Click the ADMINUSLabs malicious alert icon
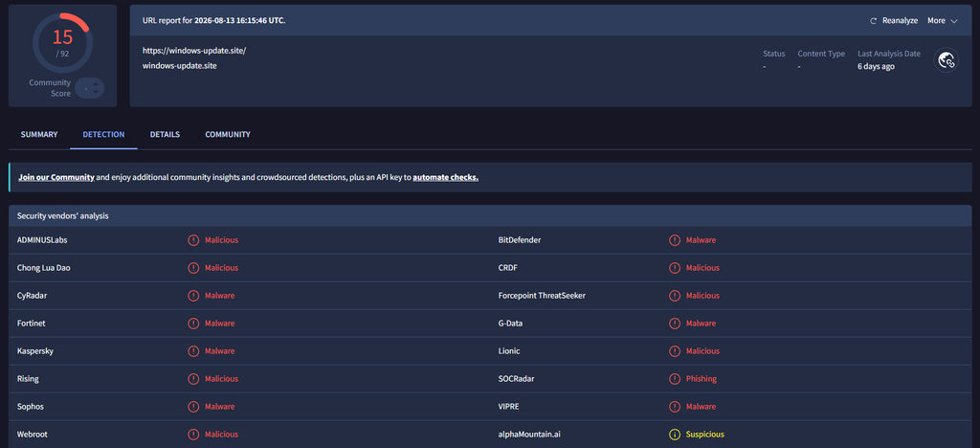This screenshot has height=448, width=980. click(x=193, y=240)
